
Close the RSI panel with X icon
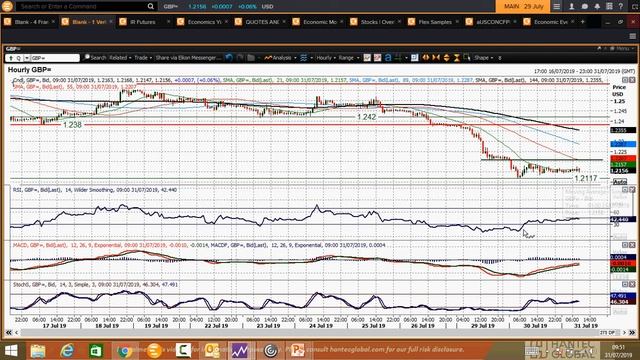632,190
